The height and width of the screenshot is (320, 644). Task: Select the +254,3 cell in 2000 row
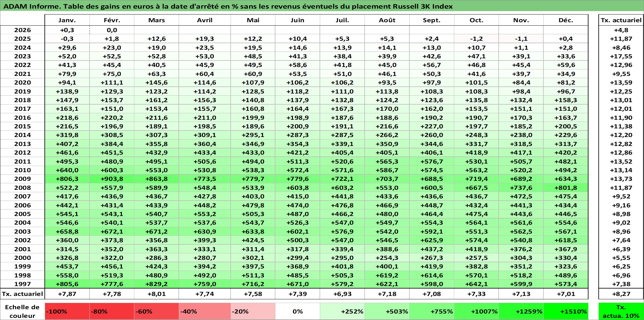pos(387,258)
